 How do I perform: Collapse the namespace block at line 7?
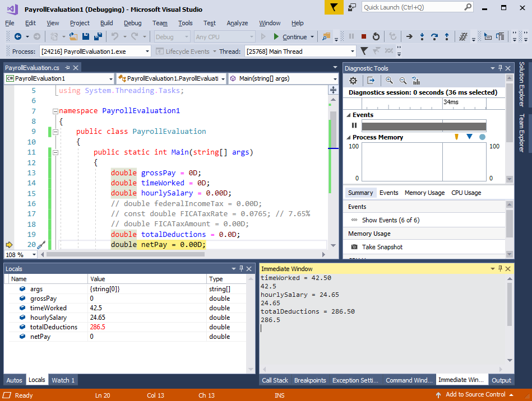pos(55,111)
